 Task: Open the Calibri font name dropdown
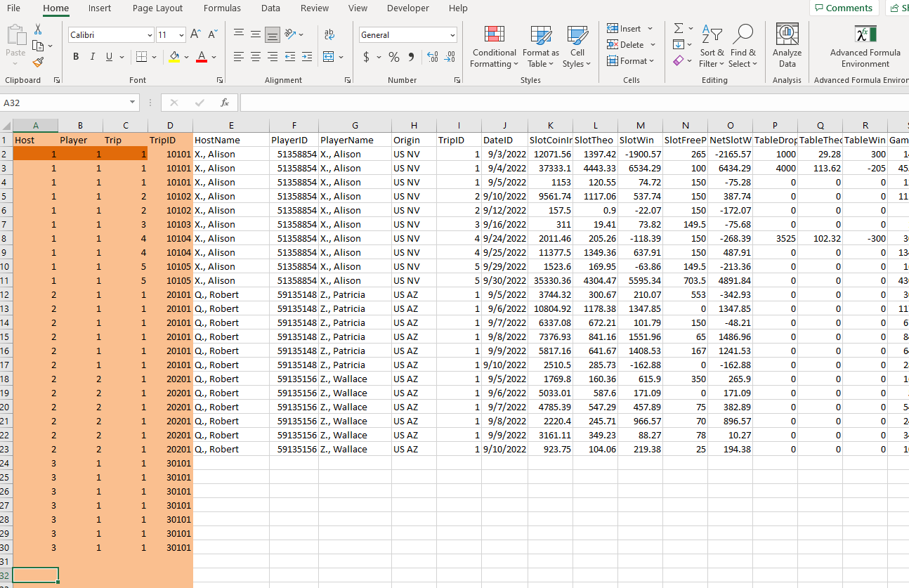click(x=150, y=35)
